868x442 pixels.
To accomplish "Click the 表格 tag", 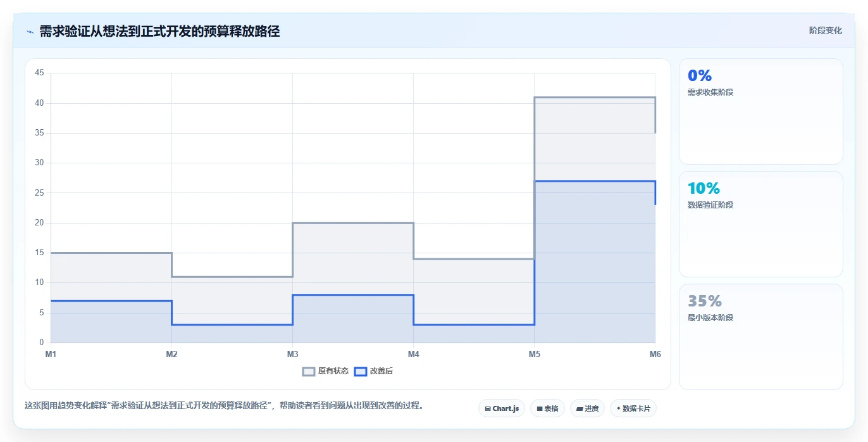I will coord(547,408).
